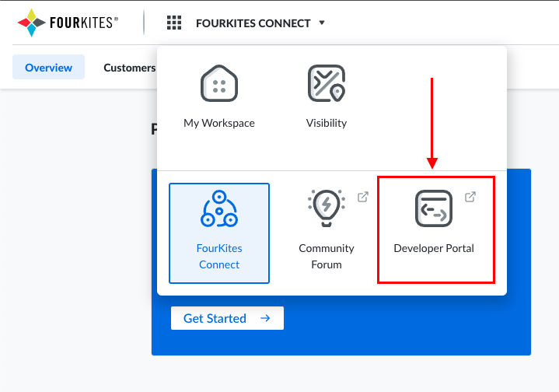Select the FourKites Connect text label
559x392 pixels.
coord(219,256)
